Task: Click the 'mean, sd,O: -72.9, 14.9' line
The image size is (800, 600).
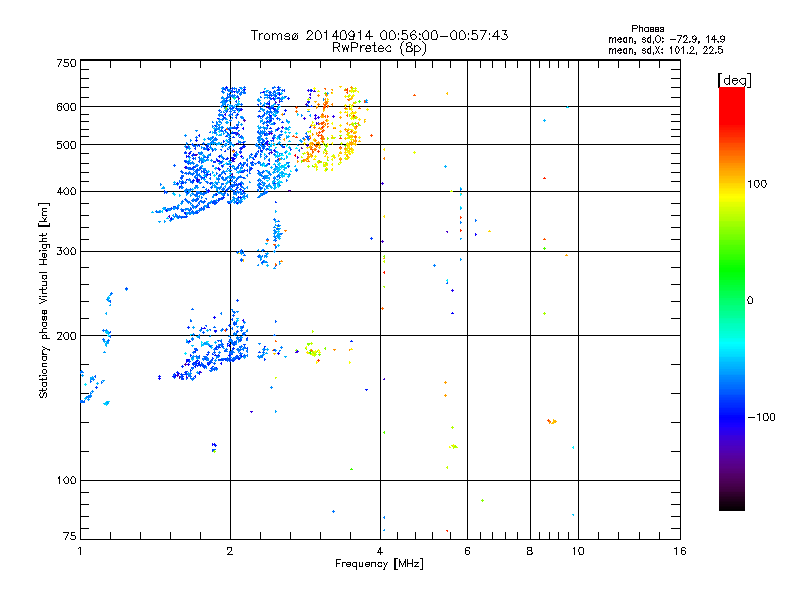Action: pos(666,39)
